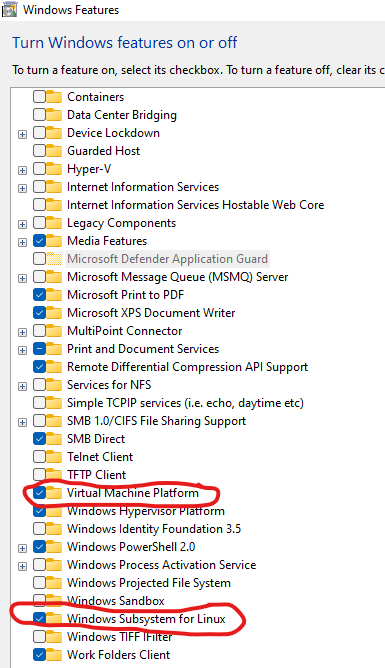Click the Windows Features title bar icon
385x668 pixels.
[9, 9]
